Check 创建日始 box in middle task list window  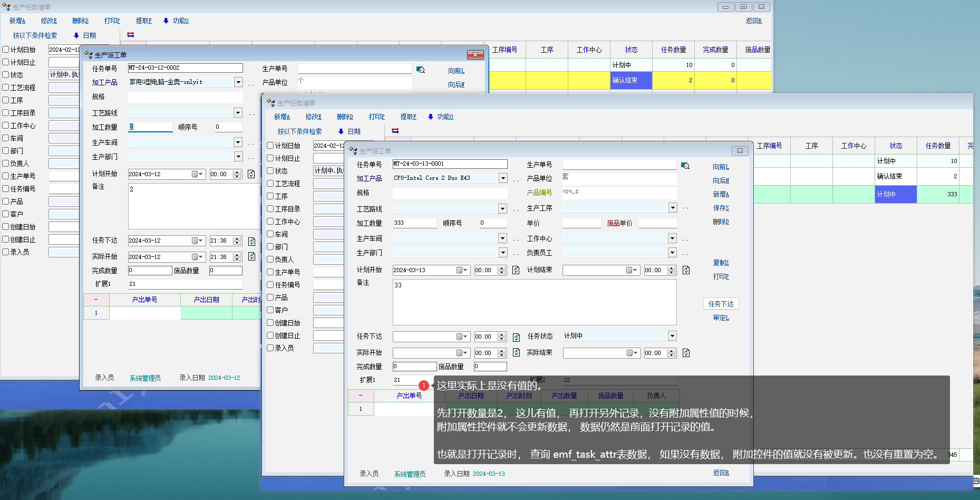(270, 323)
